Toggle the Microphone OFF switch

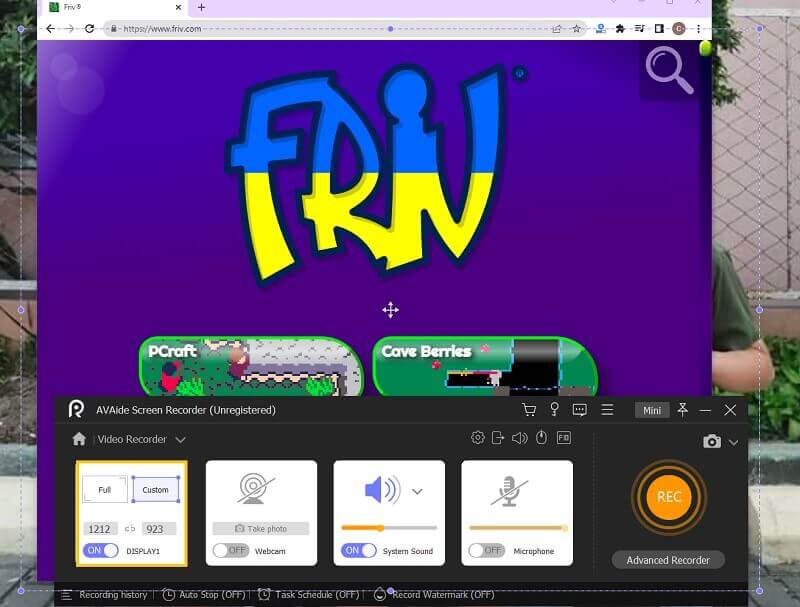pos(487,550)
